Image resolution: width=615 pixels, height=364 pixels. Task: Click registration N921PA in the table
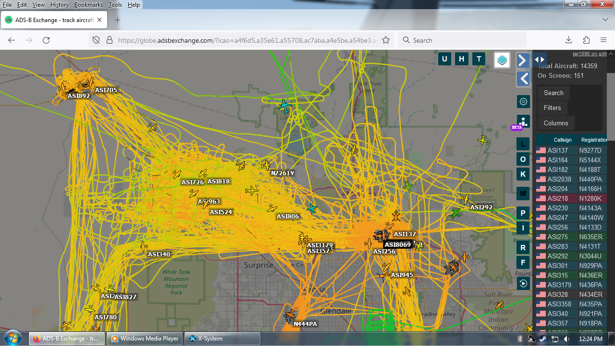coord(590,314)
